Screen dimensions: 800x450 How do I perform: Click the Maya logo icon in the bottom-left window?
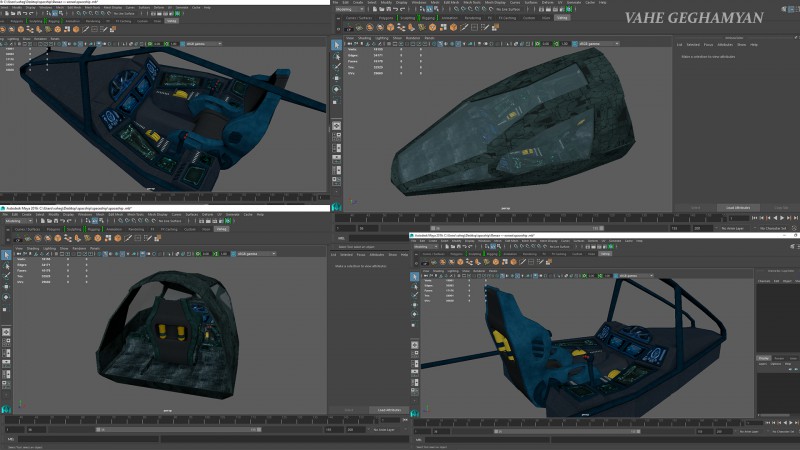[x=6, y=407]
